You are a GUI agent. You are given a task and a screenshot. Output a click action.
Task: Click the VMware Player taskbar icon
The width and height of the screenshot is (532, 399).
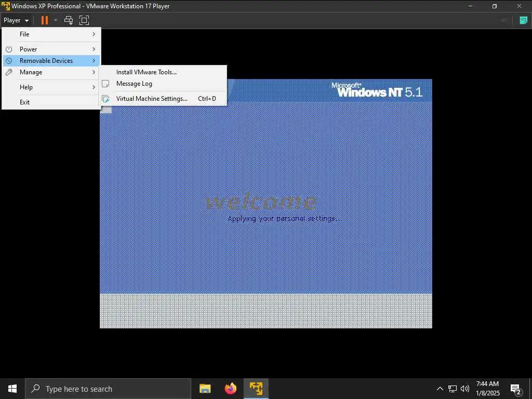(256, 389)
